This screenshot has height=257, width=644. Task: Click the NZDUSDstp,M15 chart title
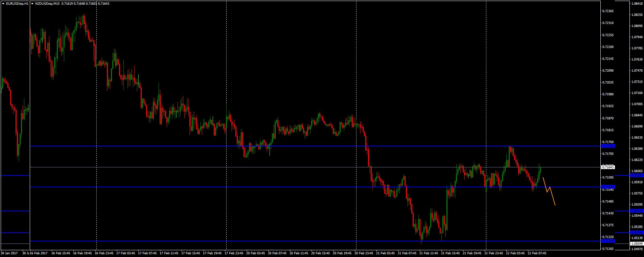(x=48, y=3)
